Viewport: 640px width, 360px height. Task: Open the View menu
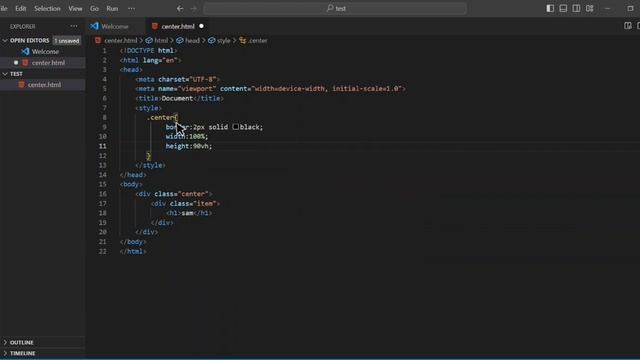(x=75, y=8)
